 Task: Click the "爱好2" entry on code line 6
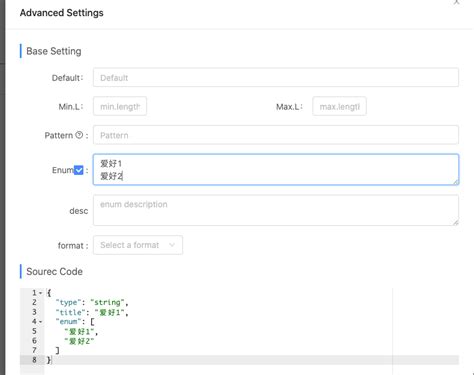(x=79, y=341)
